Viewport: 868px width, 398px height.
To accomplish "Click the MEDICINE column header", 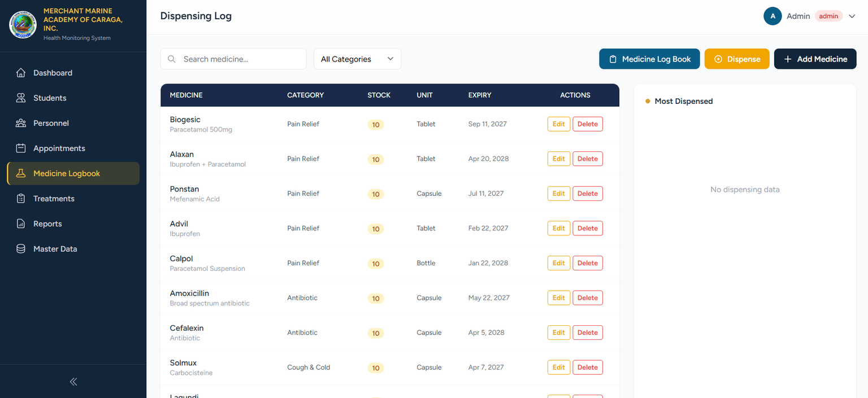I will (x=186, y=95).
